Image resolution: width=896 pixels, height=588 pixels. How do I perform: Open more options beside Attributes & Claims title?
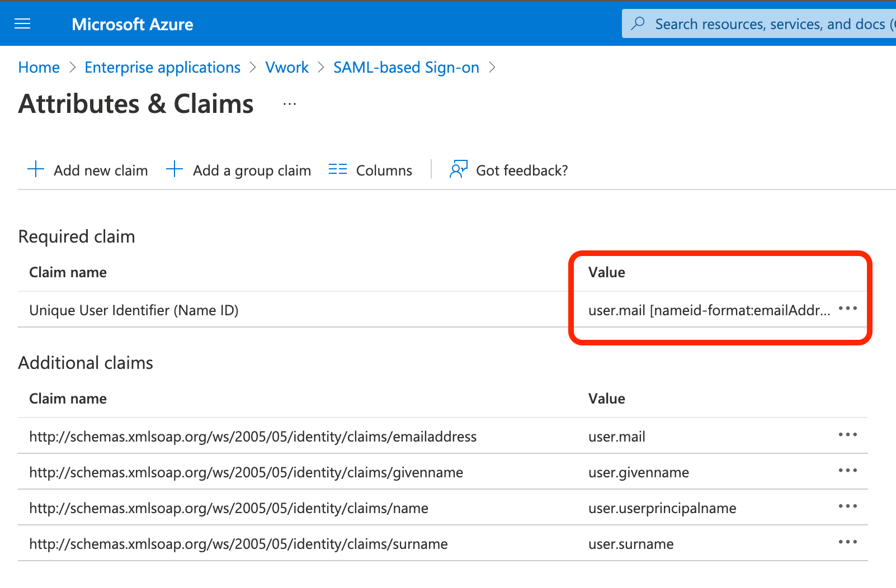[289, 104]
